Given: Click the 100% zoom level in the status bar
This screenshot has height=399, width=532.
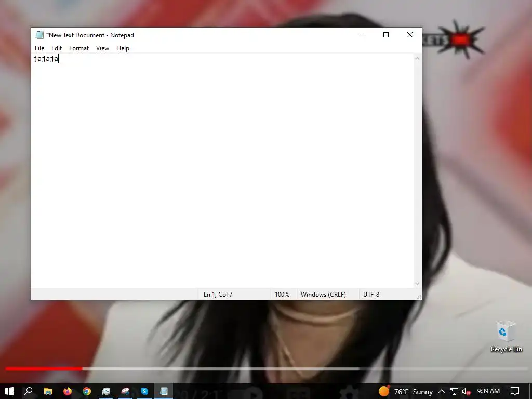Looking at the screenshot, I should (282, 294).
